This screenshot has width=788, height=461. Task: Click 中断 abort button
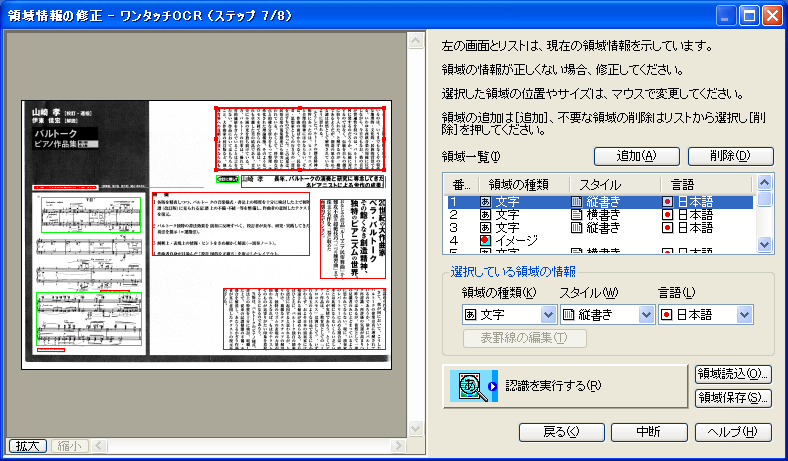click(649, 432)
